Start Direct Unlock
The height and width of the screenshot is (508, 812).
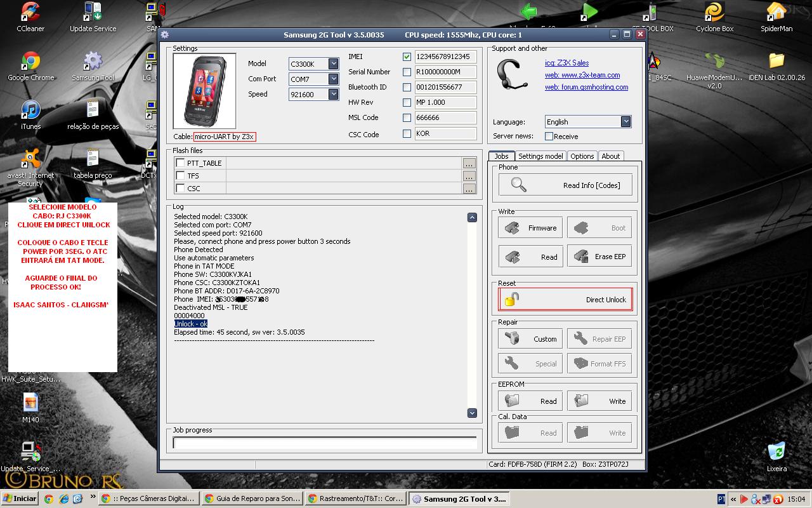[565, 299]
